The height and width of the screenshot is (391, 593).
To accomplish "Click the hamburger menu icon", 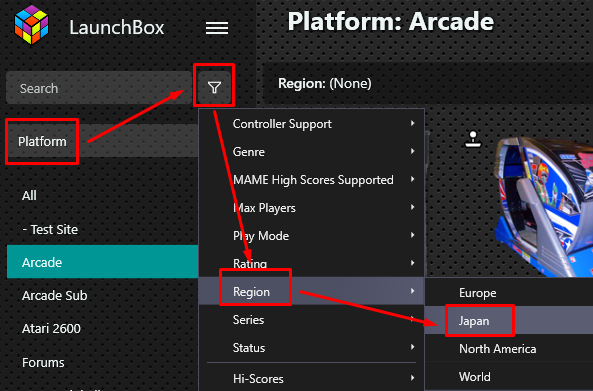I will (217, 28).
